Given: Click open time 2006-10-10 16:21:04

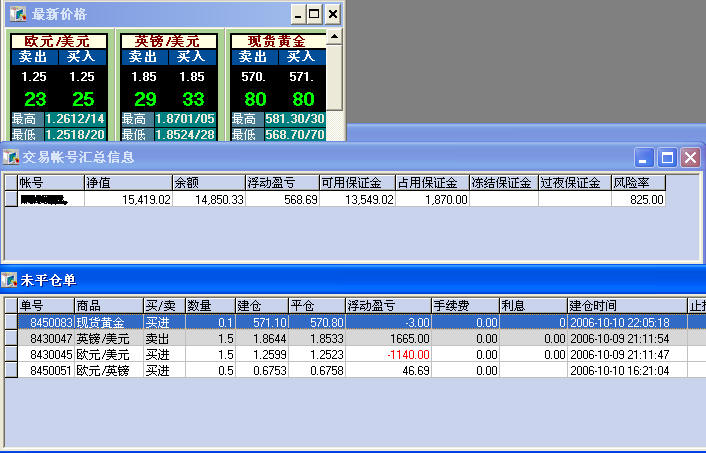Looking at the screenshot, I should pyautogui.click(x=627, y=371).
